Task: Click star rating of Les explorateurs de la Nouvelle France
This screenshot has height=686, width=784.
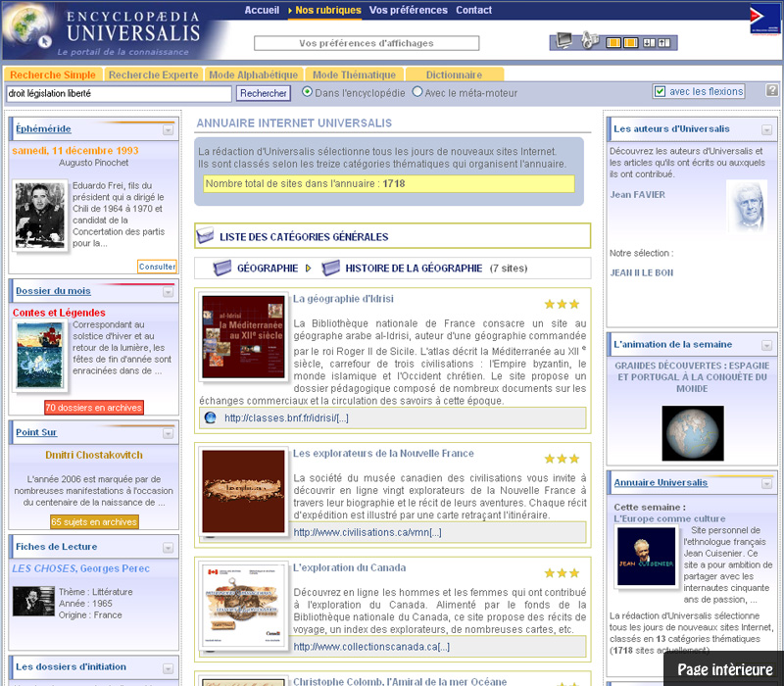Action: pyautogui.click(x=562, y=459)
